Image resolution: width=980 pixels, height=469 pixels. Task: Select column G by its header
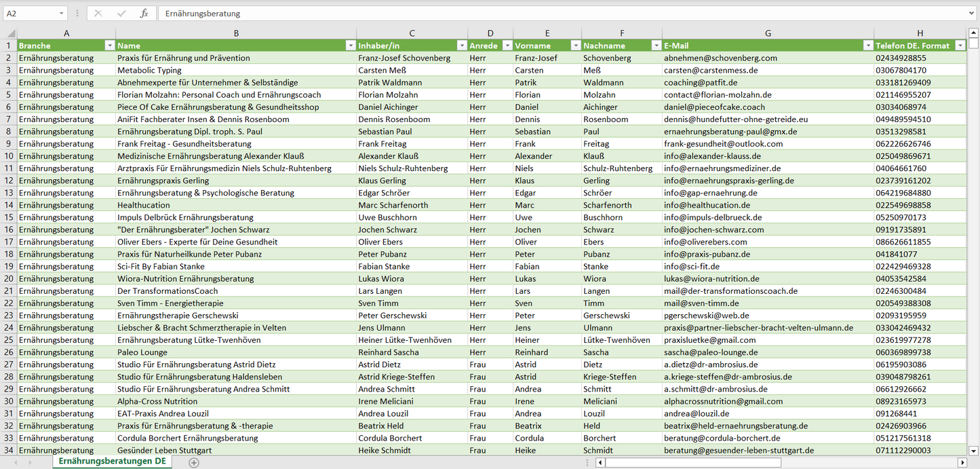(x=767, y=33)
